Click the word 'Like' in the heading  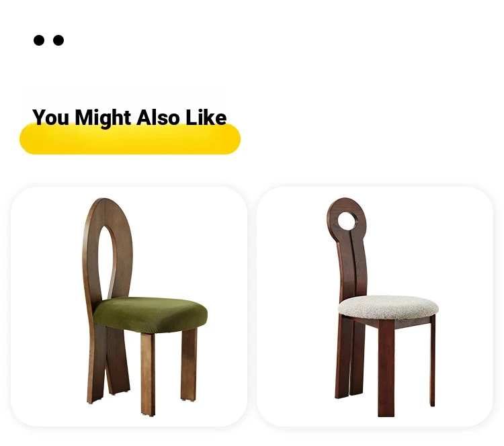tap(206, 118)
